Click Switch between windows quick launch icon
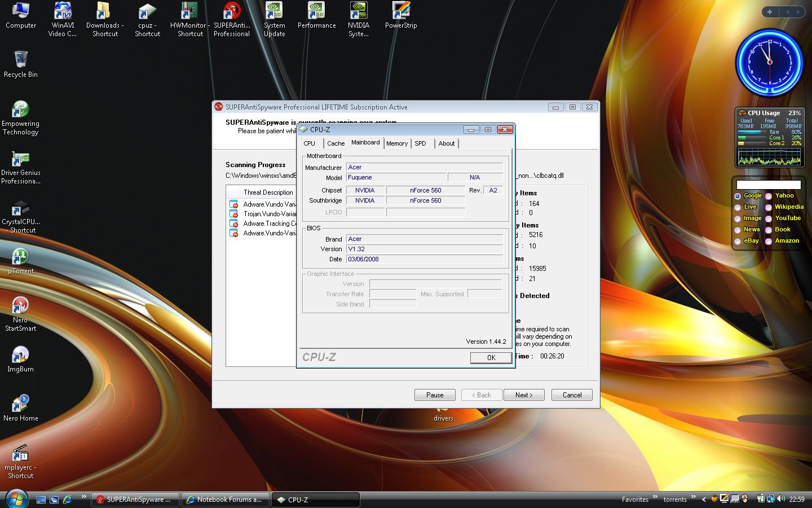The height and width of the screenshot is (508, 812). (54, 500)
